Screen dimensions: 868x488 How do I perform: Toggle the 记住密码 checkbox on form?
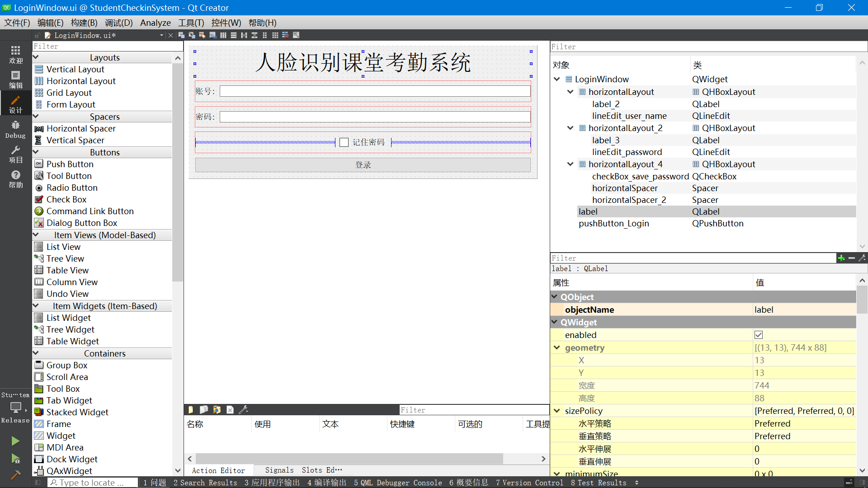344,142
